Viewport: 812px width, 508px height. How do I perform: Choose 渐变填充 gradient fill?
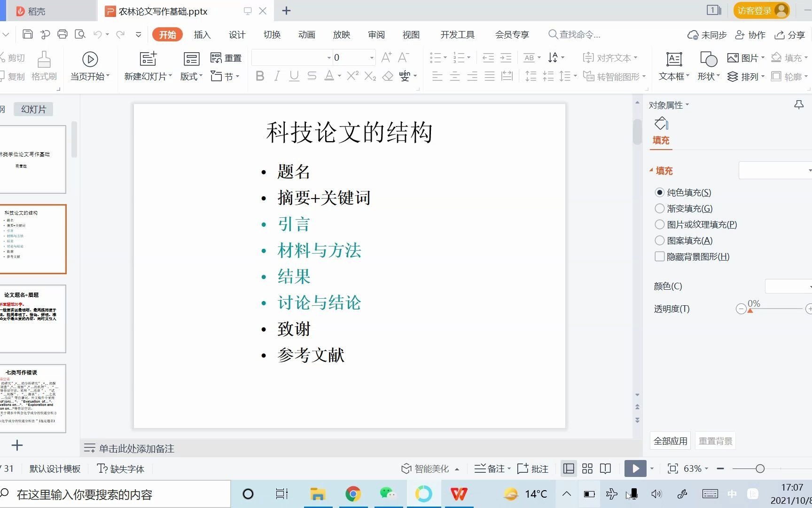coord(659,208)
